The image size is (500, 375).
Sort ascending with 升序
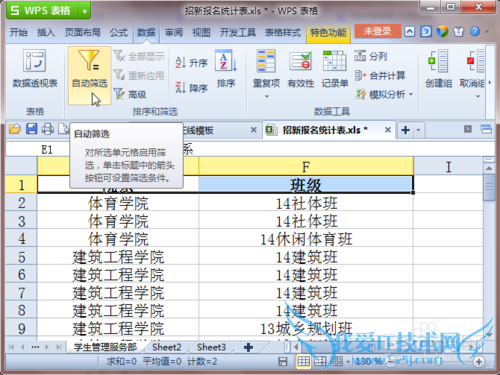point(191,62)
